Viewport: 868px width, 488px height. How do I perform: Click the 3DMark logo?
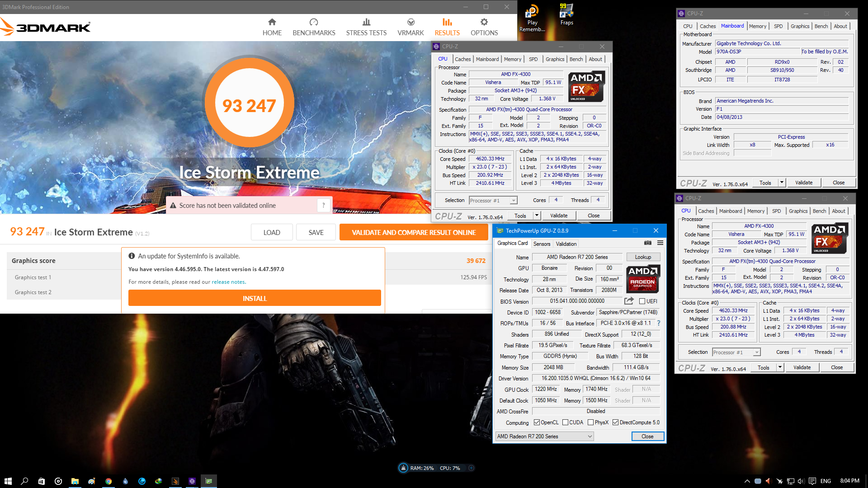point(45,27)
